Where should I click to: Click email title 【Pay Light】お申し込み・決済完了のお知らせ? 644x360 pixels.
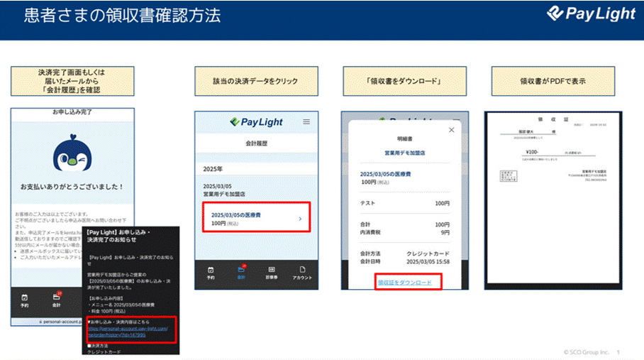point(118,236)
